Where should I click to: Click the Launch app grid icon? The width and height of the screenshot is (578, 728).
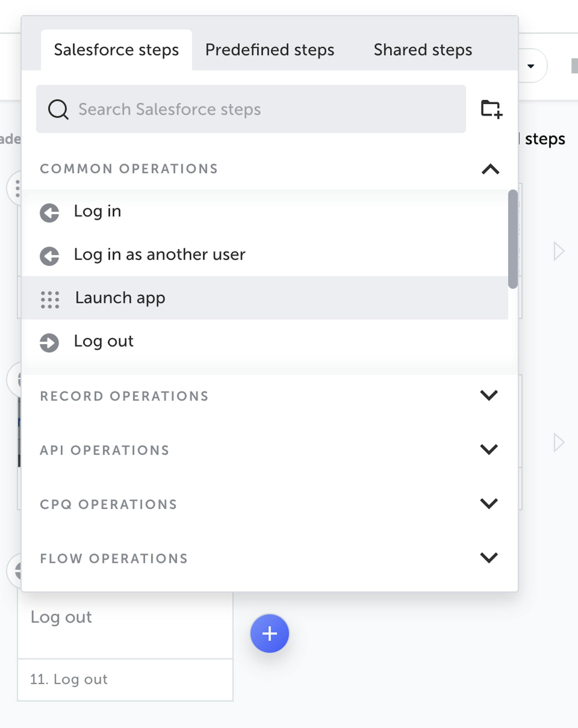click(x=50, y=299)
